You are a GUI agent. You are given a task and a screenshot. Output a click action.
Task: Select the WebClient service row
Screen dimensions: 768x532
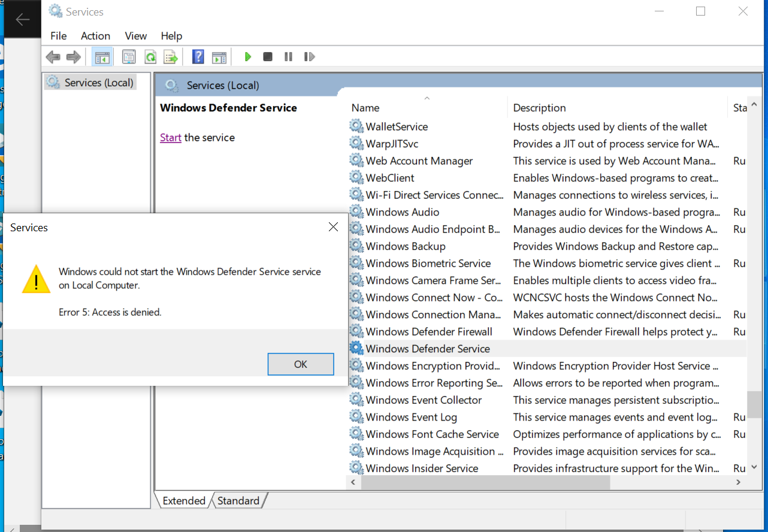(x=547, y=178)
